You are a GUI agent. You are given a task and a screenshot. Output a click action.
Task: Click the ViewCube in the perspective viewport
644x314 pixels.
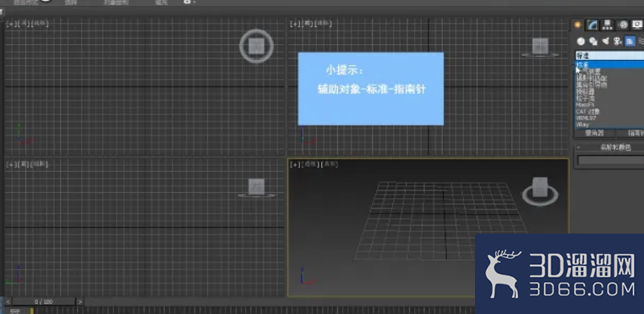pyautogui.click(x=540, y=191)
